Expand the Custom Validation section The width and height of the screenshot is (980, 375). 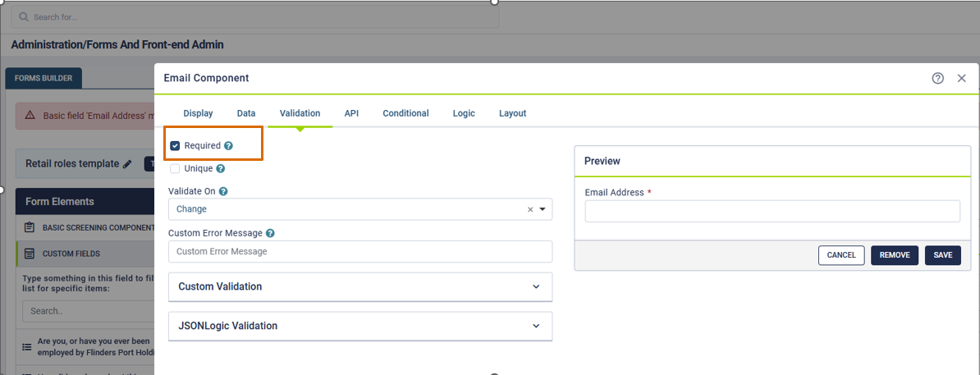pyautogui.click(x=359, y=287)
